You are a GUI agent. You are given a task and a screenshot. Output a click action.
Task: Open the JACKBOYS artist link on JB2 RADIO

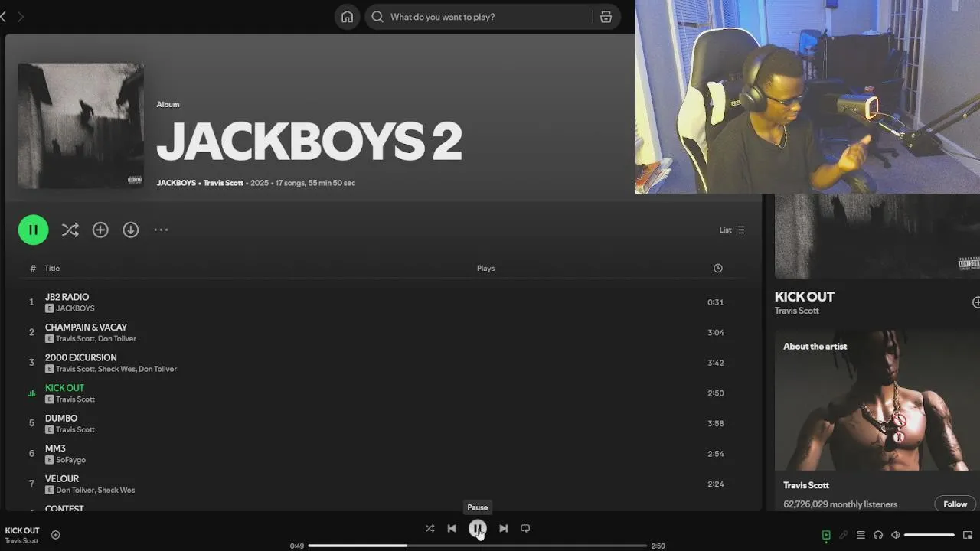[x=75, y=308]
